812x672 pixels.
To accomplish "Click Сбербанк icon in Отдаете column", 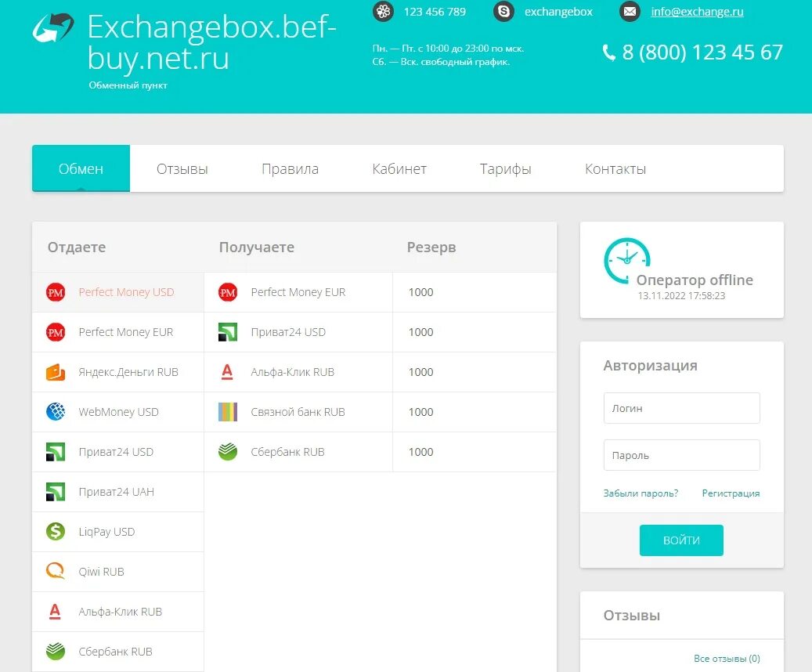I will pyautogui.click(x=56, y=652).
